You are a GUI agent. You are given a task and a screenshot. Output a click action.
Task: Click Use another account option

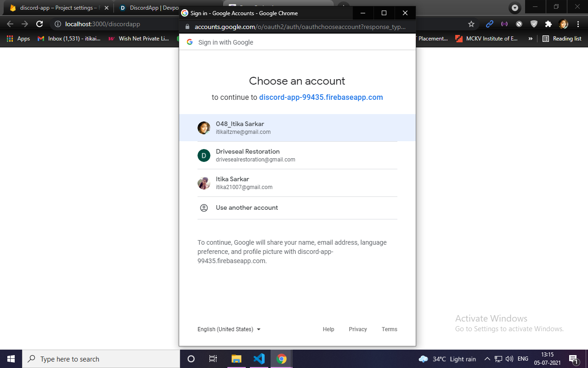[x=297, y=208]
